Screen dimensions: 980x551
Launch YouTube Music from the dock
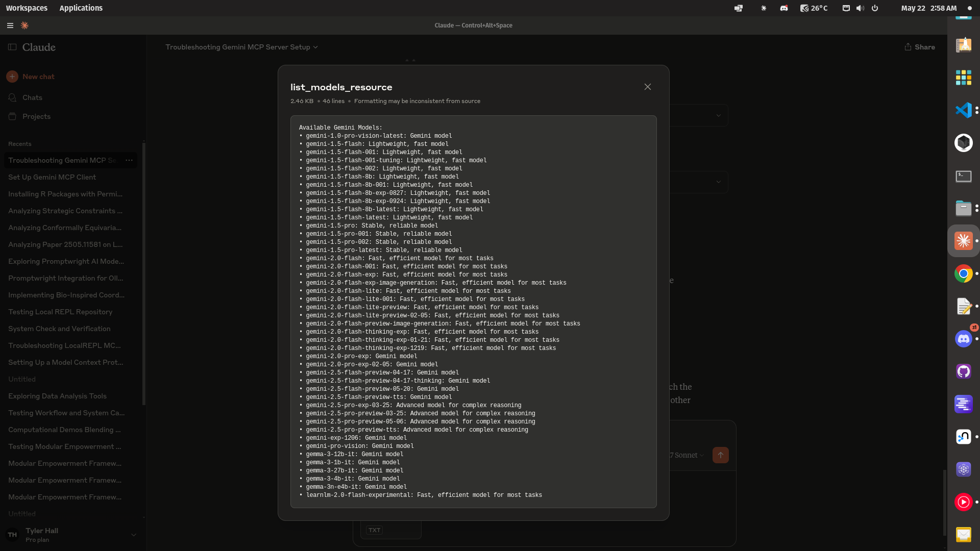pyautogui.click(x=963, y=502)
